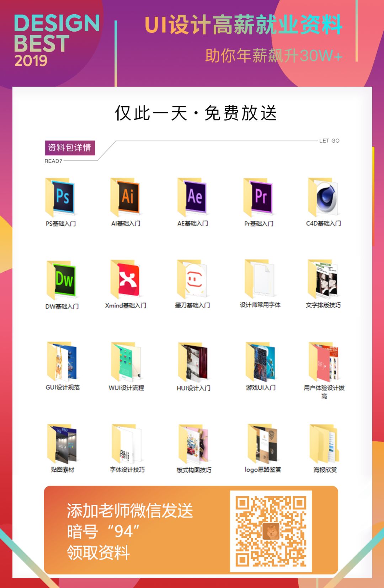
Task: Open the Xmind基础入门 folder icon
Action: tap(125, 279)
